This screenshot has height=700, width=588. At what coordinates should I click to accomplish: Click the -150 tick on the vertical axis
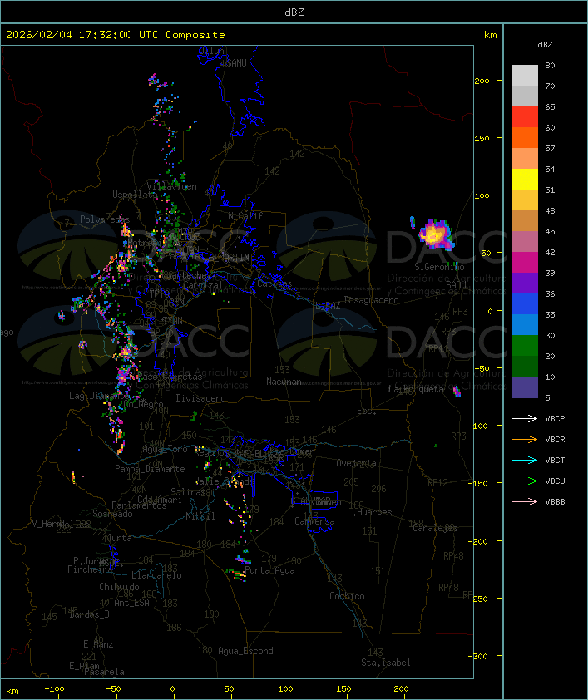(480, 484)
